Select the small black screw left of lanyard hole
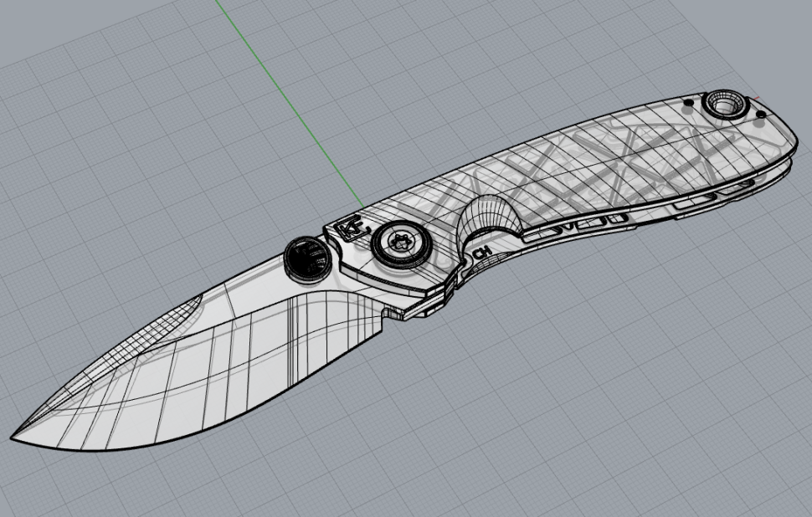 point(688,102)
